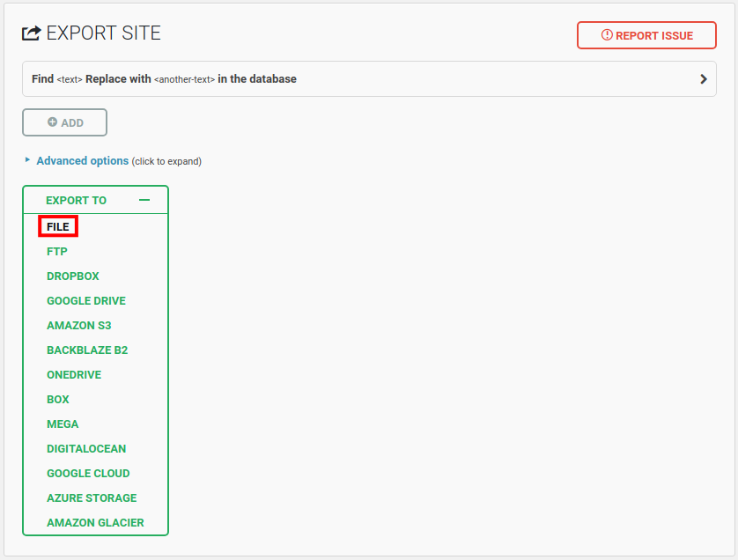Export to Amazon S3
Viewport: 738px width, 560px height.
[79, 326]
